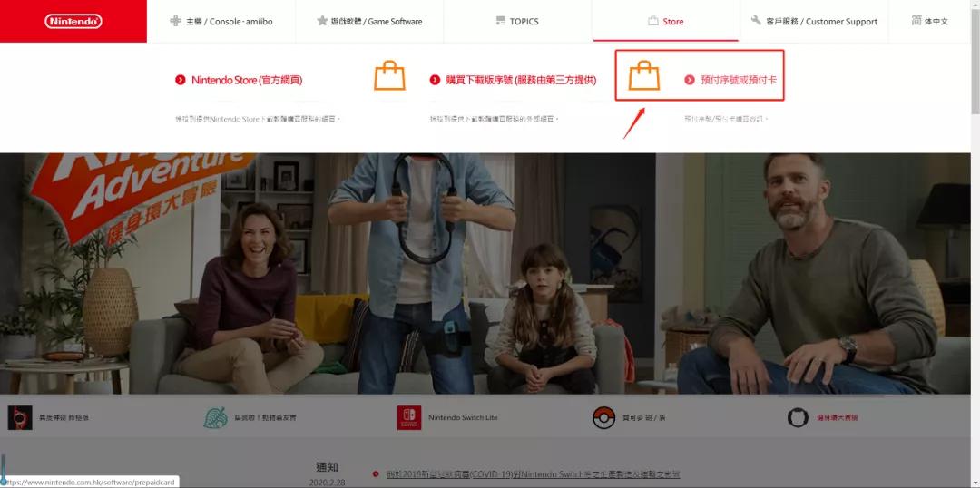Click red arrow bullet before 購買下載版序號
This screenshot has height=488, width=980.
tap(435, 80)
